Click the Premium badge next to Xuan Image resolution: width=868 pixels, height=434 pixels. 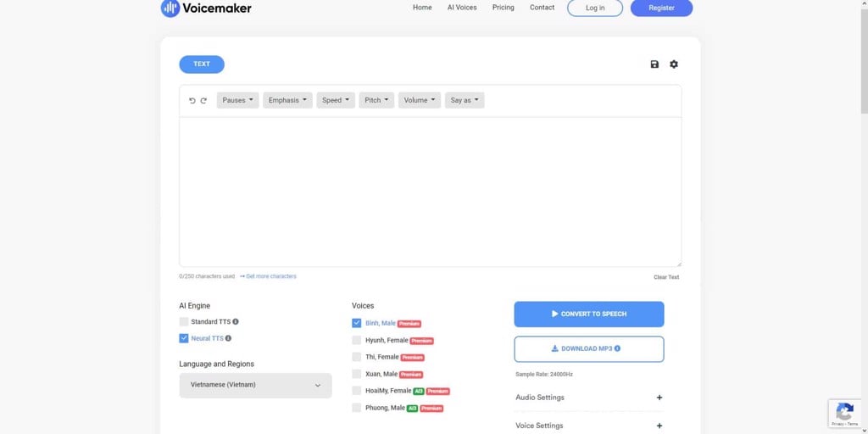click(411, 375)
